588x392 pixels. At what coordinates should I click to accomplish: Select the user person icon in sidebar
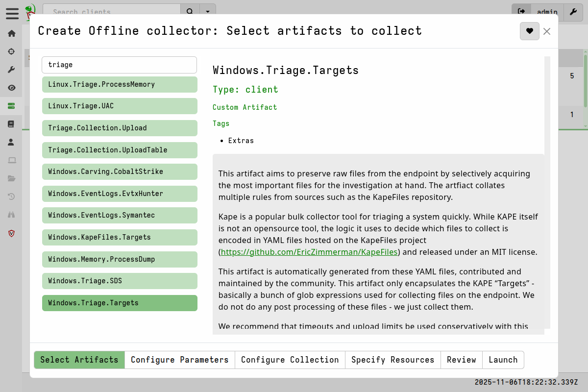coord(11,142)
